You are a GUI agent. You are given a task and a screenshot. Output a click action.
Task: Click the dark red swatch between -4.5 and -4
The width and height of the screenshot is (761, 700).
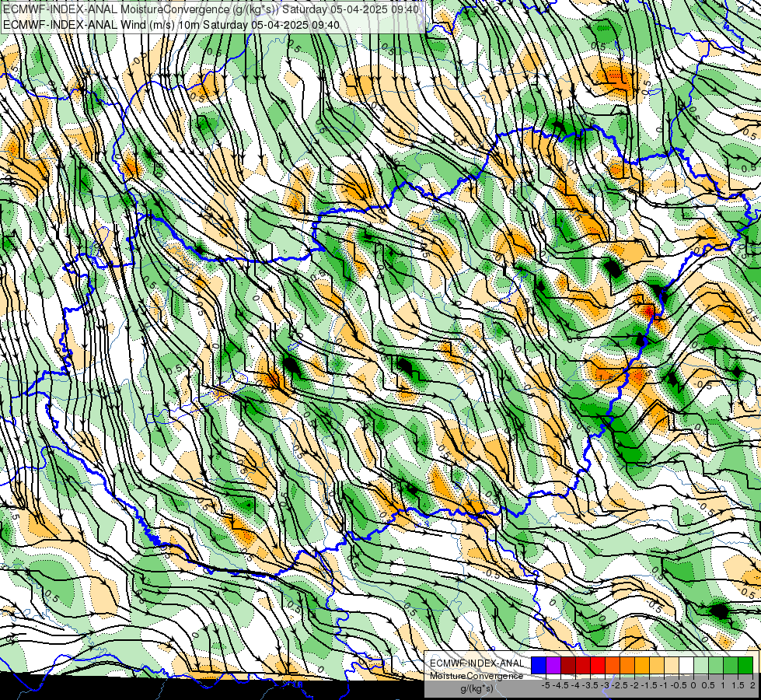tap(568, 665)
